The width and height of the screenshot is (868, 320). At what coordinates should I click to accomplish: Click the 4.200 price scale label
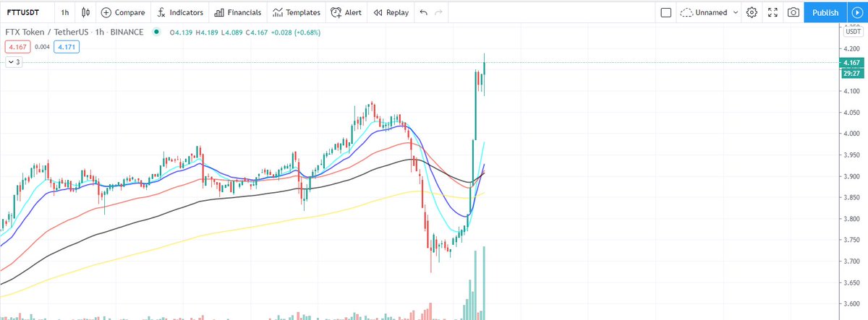(851, 48)
